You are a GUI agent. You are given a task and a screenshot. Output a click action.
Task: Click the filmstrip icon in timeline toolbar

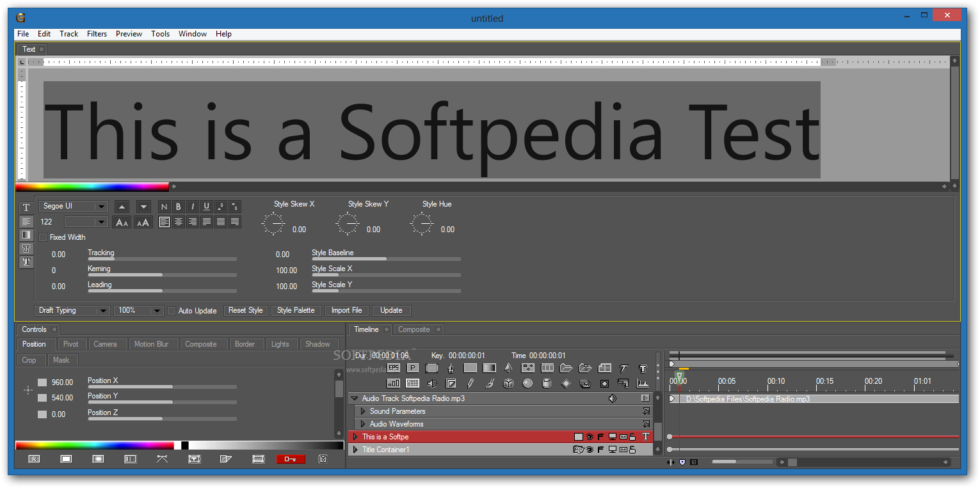click(x=547, y=368)
